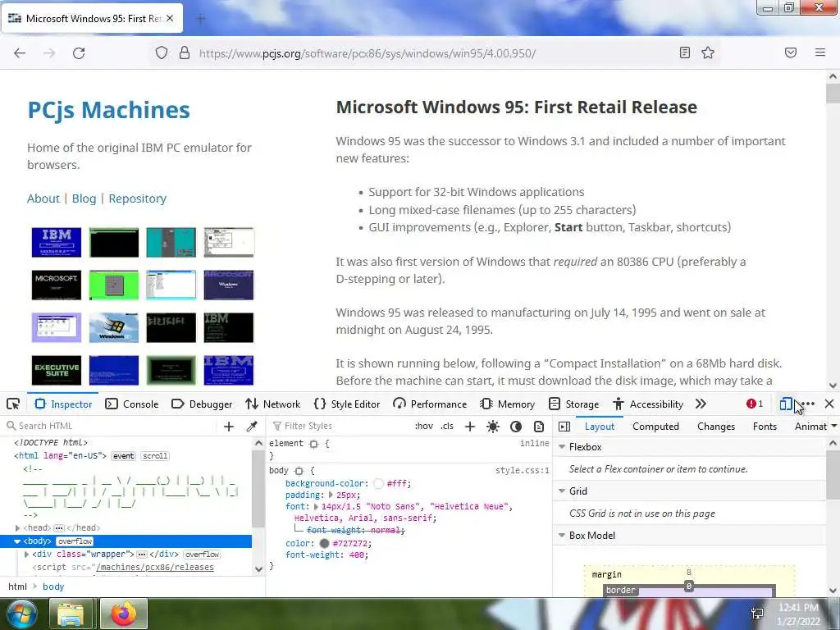Expand the padding shorthand property
This screenshot has width=840, height=630.
click(331, 495)
